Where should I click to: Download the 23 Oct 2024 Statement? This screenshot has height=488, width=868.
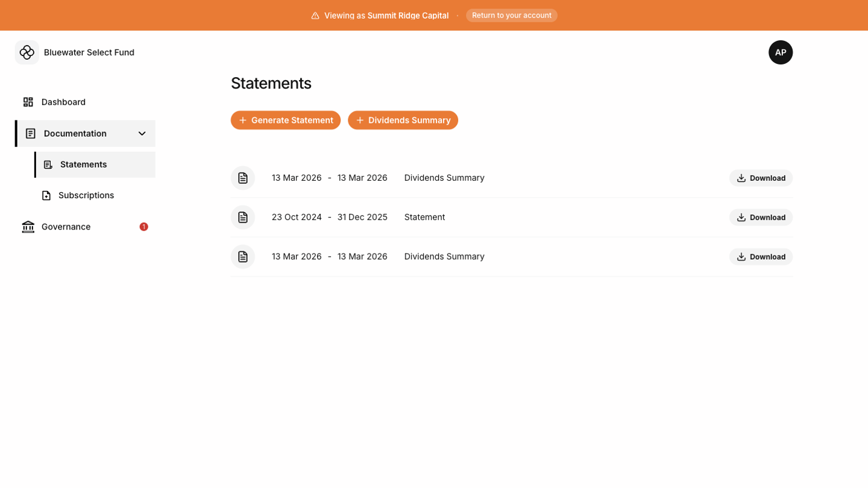[x=761, y=217]
